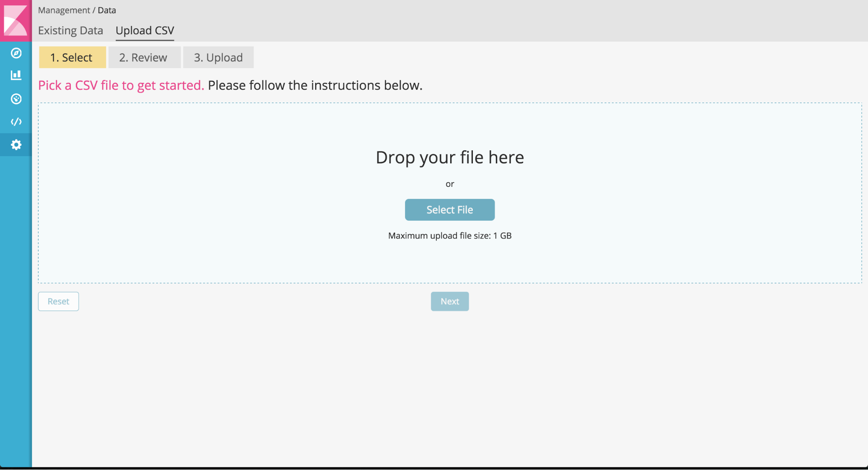This screenshot has height=470, width=868.
Task: Click the maximum upload file size note
Action: click(x=449, y=236)
